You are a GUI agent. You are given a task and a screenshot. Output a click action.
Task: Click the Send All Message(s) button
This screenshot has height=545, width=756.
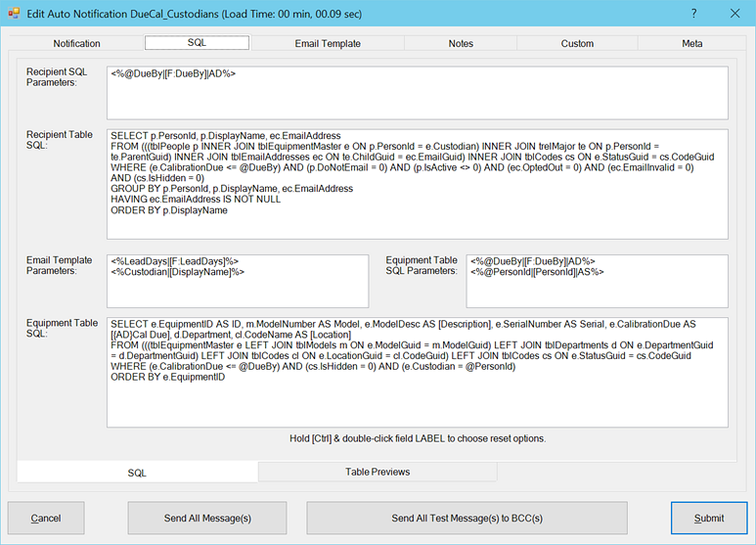207,518
